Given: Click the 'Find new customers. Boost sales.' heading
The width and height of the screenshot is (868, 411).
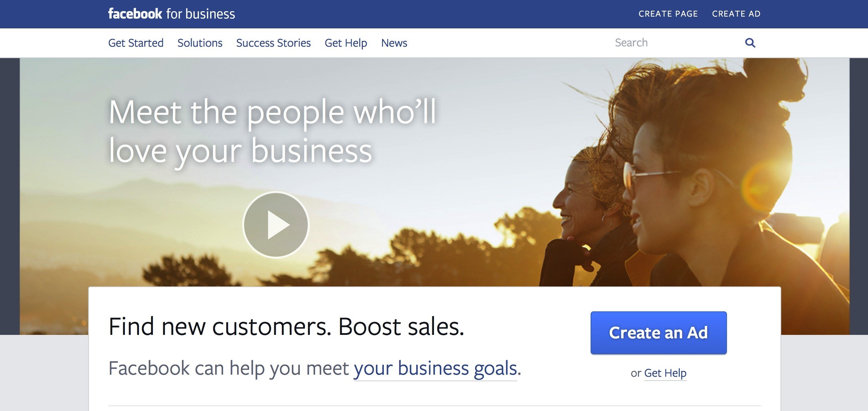Looking at the screenshot, I should [x=286, y=326].
